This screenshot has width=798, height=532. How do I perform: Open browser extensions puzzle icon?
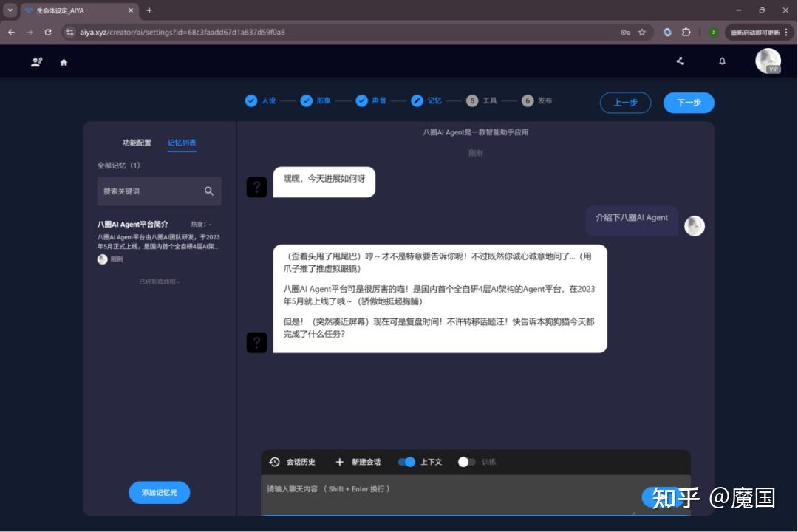[x=686, y=32]
